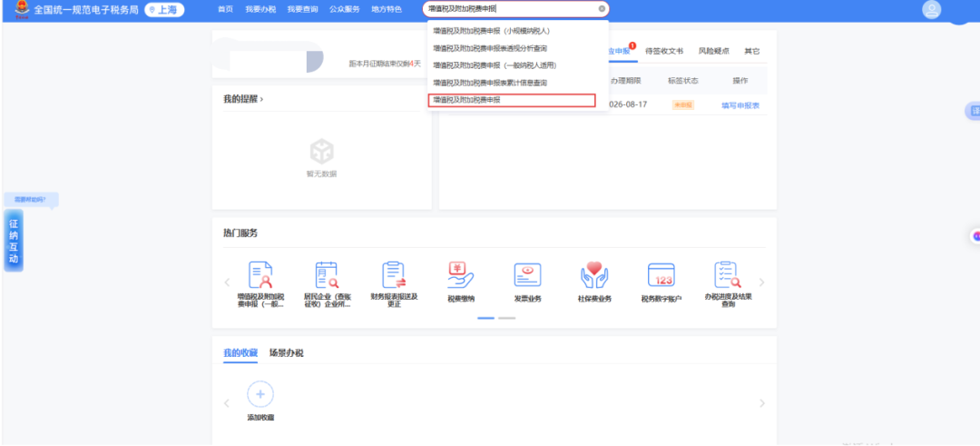980x446 pixels.
Task: Click the 全国统一规范电子税务局 title
Action: [85, 9]
